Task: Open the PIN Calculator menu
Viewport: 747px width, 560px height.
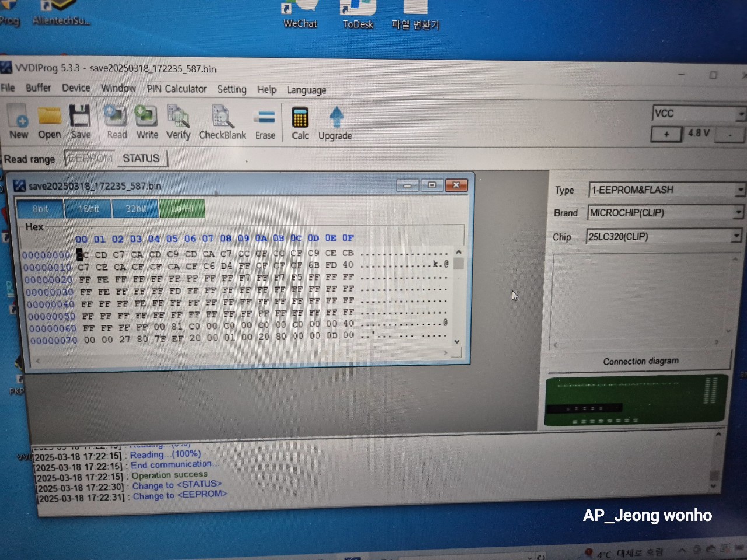Action: (x=176, y=89)
